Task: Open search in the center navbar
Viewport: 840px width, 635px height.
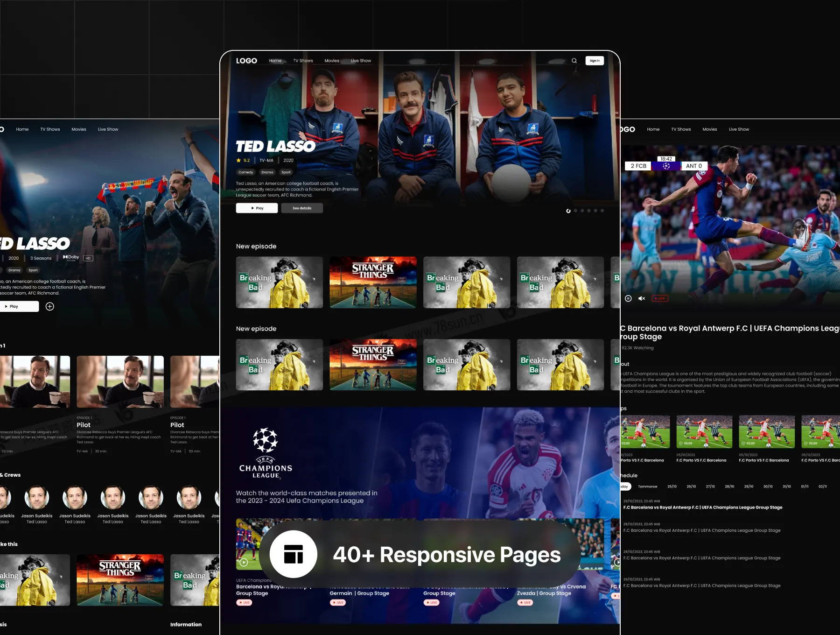Action: point(574,61)
